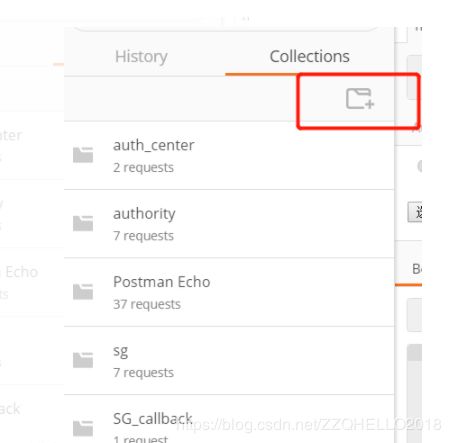This screenshot has width=451, height=443.
Task: Select the partially visible tab underlined orange at right
Action: [x=416, y=269]
